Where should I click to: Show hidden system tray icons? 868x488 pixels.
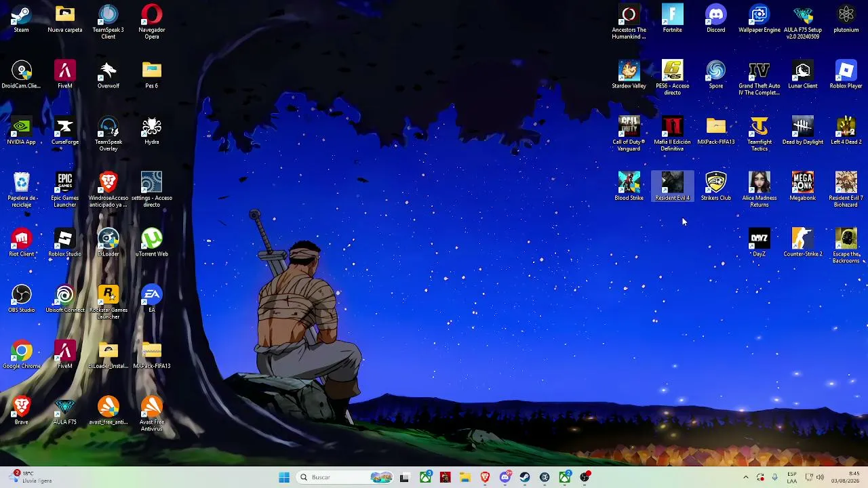point(746,477)
